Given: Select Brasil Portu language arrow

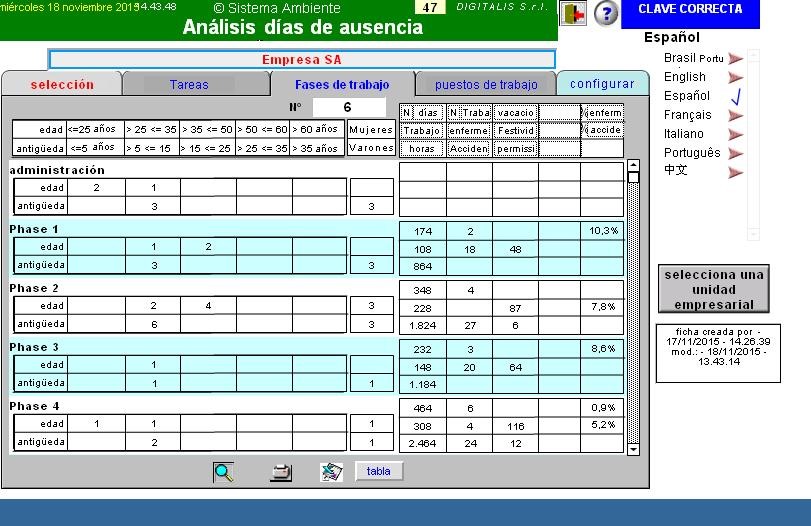Looking at the screenshot, I should (735, 58).
